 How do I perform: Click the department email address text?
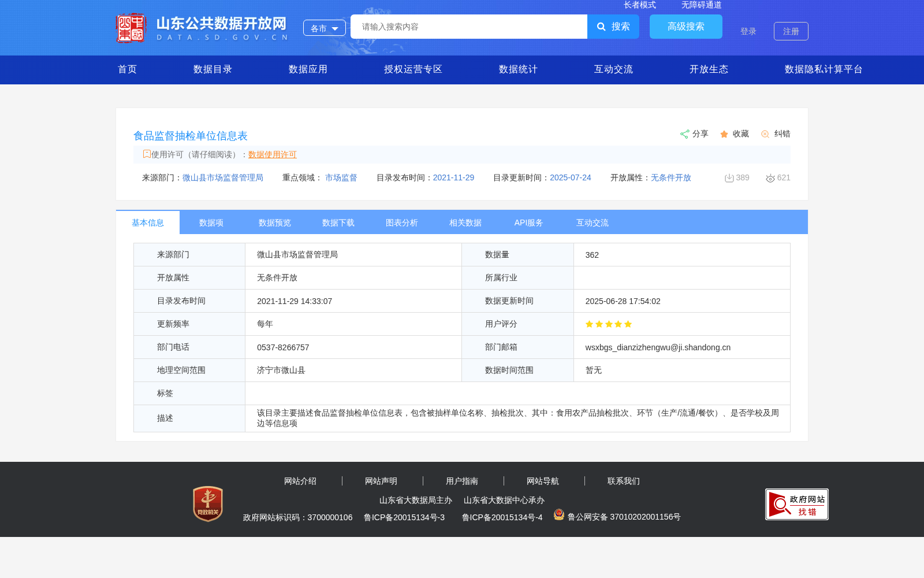pyautogui.click(x=658, y=347)
